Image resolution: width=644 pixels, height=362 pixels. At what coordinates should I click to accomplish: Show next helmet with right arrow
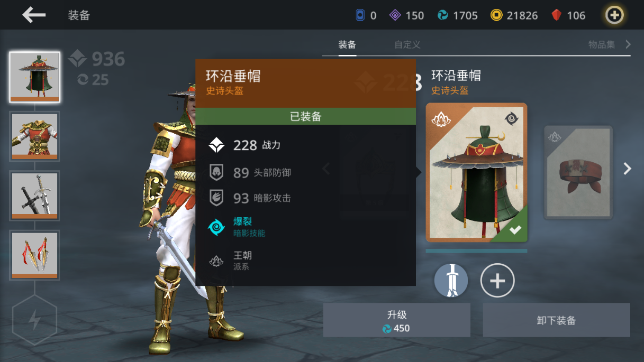click(628, 169)
